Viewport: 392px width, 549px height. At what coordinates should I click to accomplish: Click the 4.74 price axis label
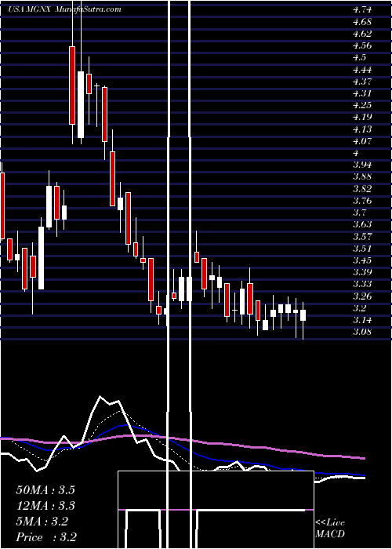(362, 9)
